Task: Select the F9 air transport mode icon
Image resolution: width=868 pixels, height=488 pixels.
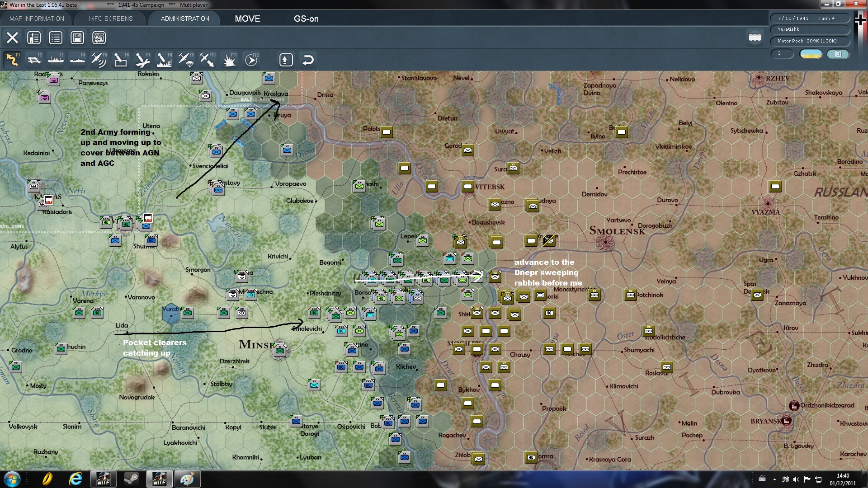Action: [186, 60]
